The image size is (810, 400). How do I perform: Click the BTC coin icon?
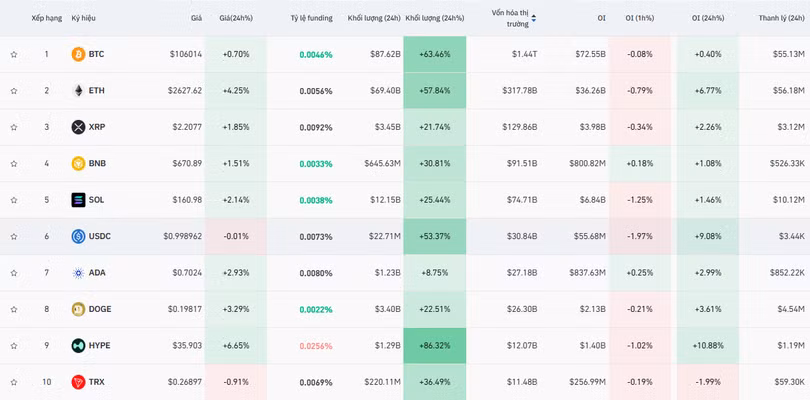coord(78,54)
